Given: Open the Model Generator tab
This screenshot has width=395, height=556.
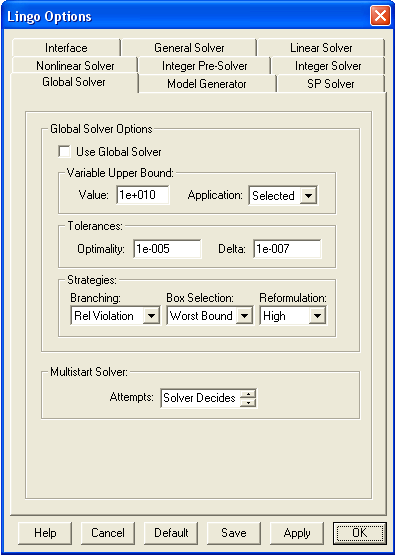Looking at the screenshot, I should coord(207,84).
